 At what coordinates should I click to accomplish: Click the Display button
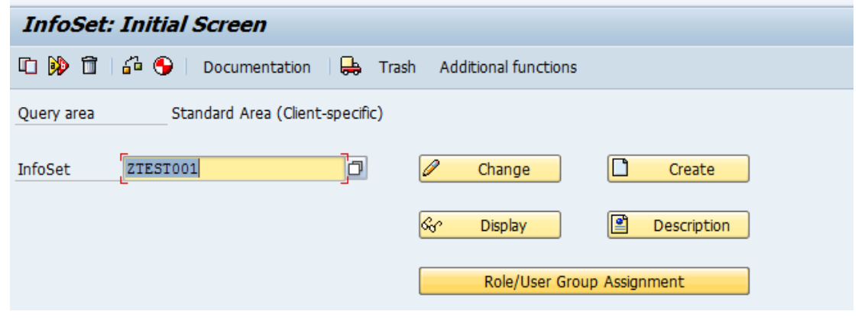pos(490,225)
